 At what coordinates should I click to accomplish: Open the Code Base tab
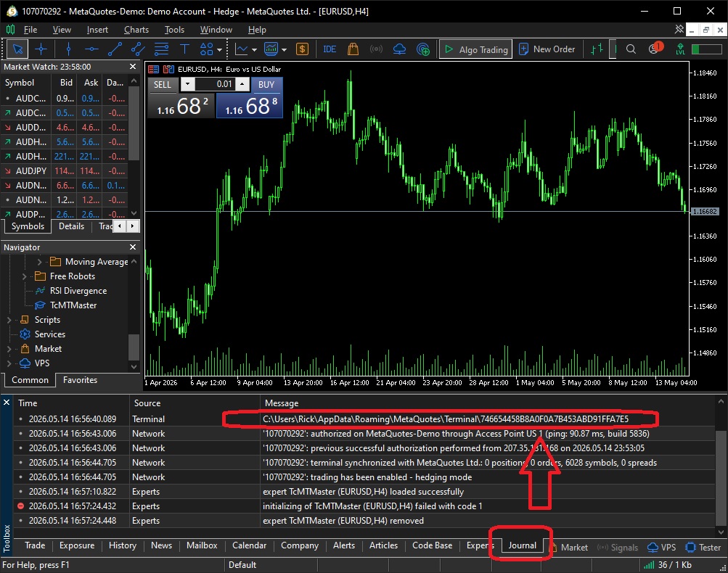point(433,545)
